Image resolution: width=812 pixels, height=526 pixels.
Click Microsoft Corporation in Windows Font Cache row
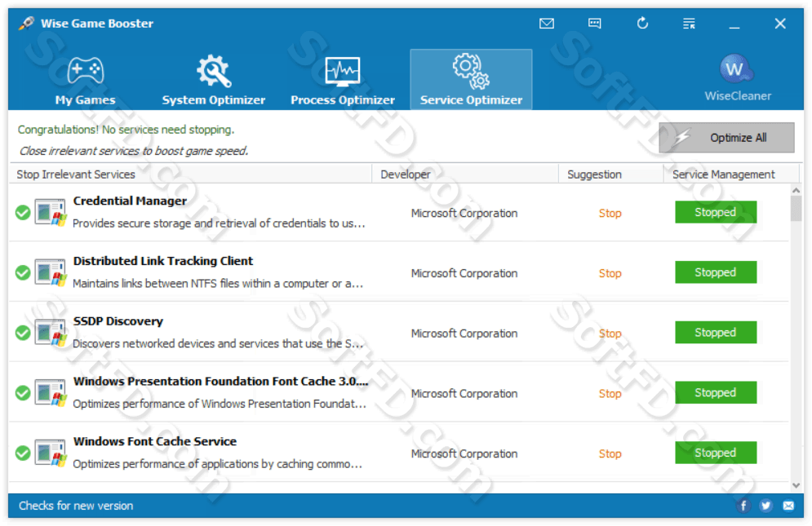464,453
